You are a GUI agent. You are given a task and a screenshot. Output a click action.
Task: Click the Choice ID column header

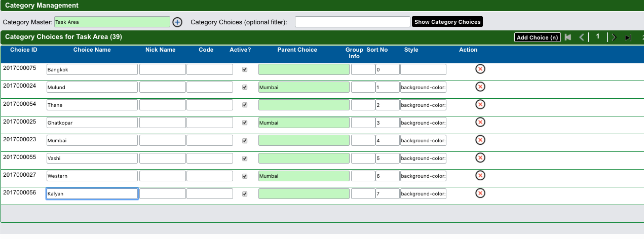[23, 50]
